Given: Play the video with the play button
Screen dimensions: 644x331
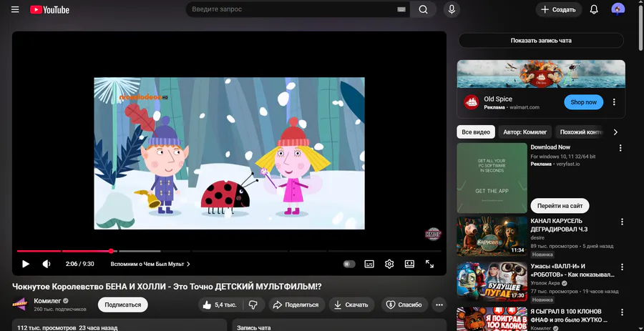Looking at the screenshot, I should 26,264.
